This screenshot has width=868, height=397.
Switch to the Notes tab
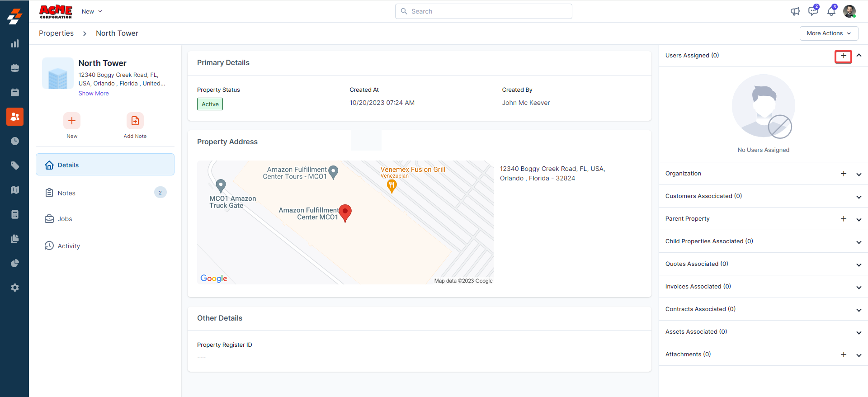point(66,193)
